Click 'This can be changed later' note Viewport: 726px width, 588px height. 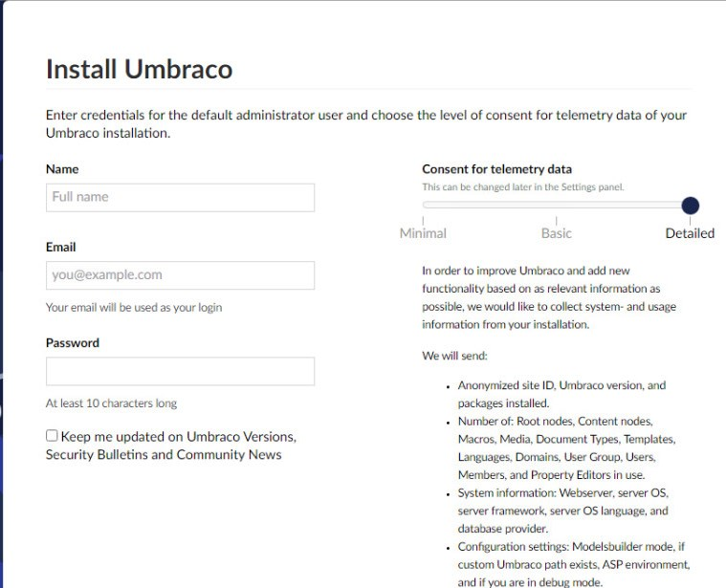click(x=522, y=186)
